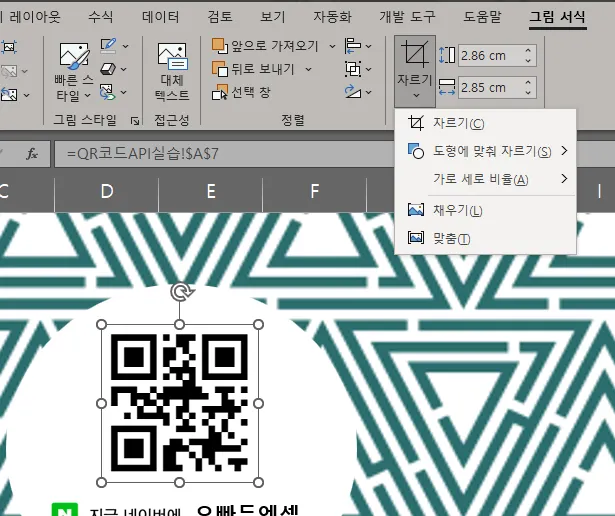615x516 pixels.
Task: Click the fx insert function button
Action: click(32, 154)
